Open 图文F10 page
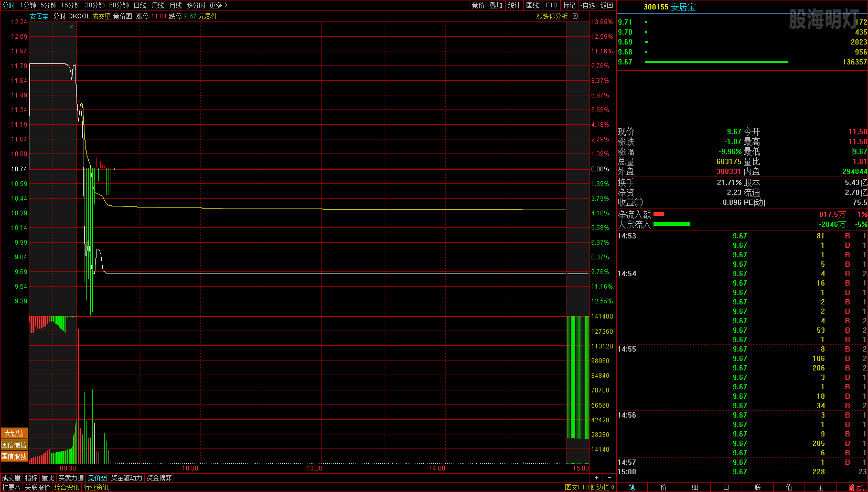 click(x=577, y=487)
